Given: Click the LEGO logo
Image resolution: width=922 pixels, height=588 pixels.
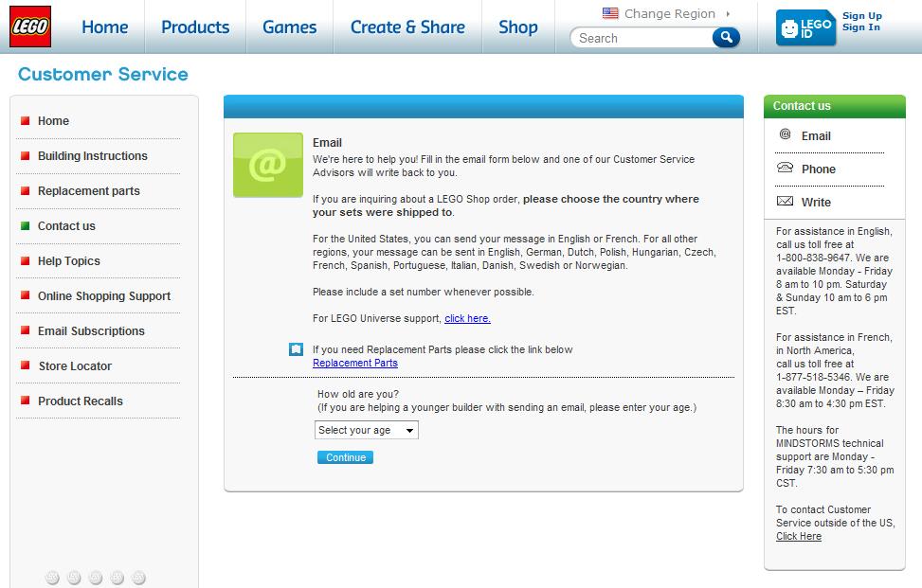Looking at the screenshot, I should point(30,27).
